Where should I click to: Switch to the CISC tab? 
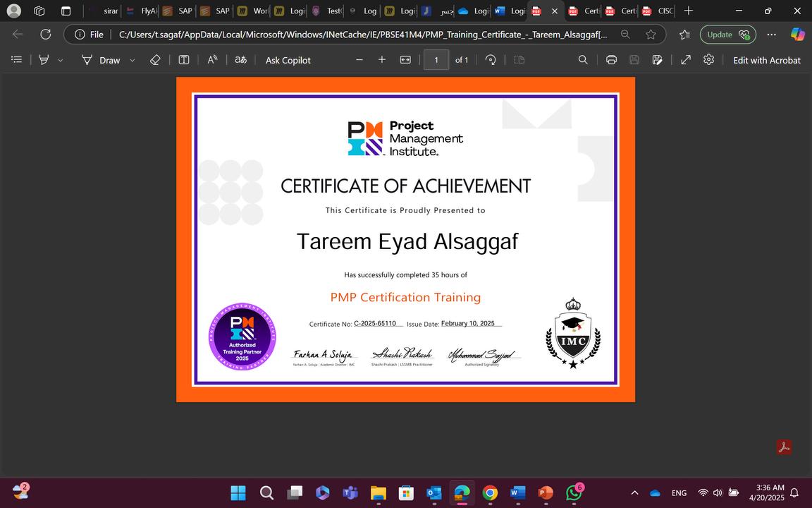pos(658,11)
